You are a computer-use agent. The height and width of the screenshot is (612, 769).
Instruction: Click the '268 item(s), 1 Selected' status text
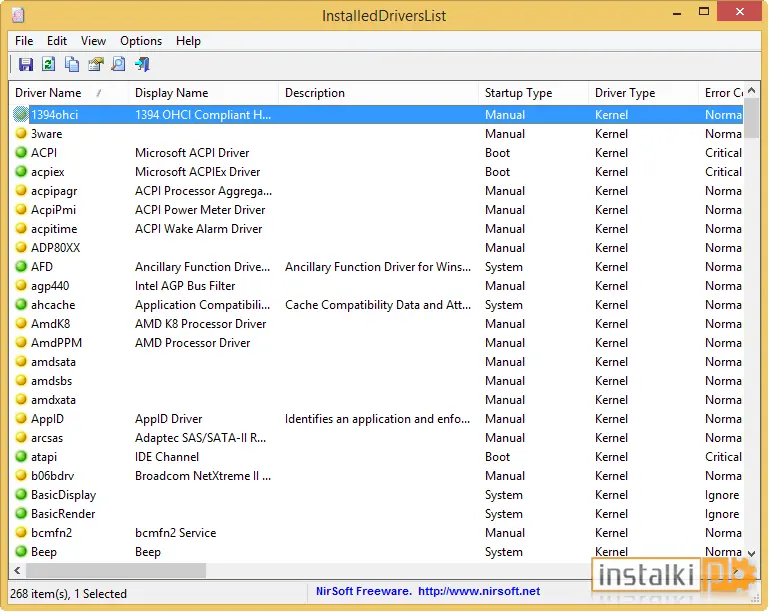tap(68, 593)
